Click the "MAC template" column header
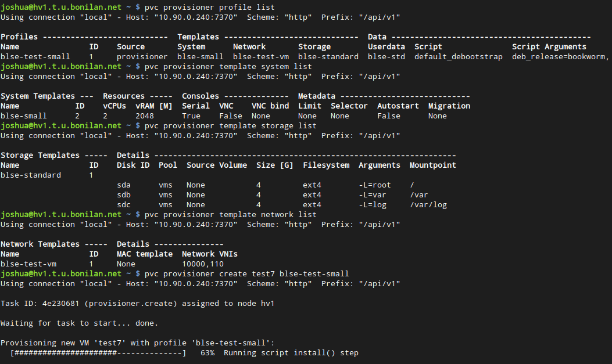 pyautogui.click(x=145, y=254)
